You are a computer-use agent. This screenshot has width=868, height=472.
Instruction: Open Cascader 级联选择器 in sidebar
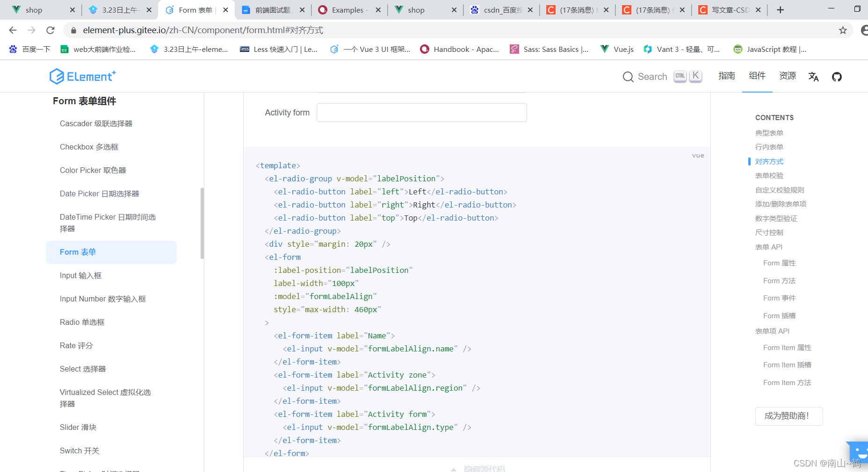(x=96, y=123)
